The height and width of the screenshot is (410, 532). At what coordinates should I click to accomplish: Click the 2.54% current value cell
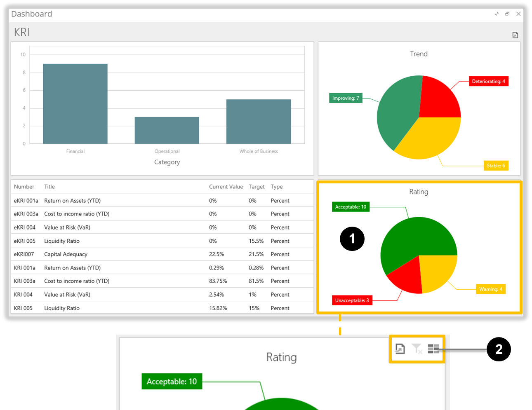[217, 295]
